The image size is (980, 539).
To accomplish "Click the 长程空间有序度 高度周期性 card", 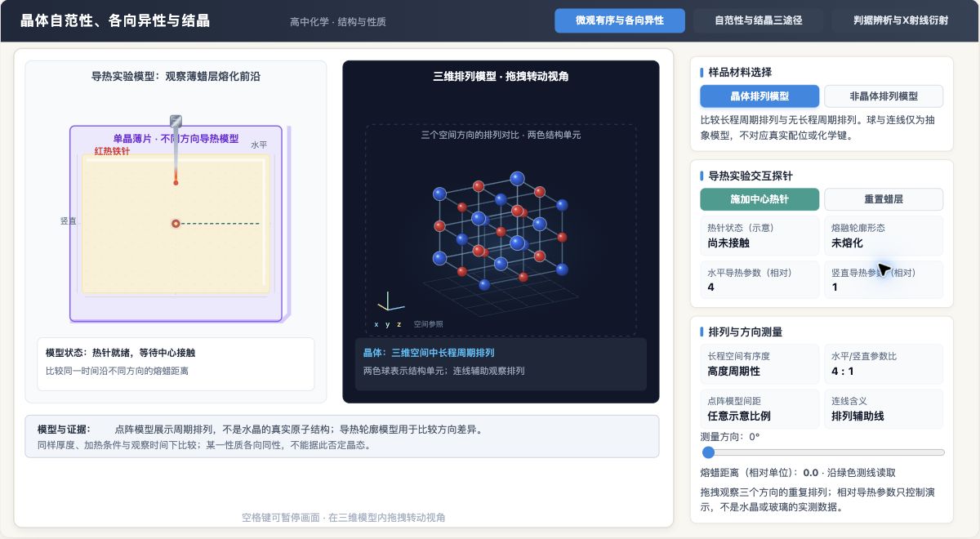I will (x=759, y=363).
